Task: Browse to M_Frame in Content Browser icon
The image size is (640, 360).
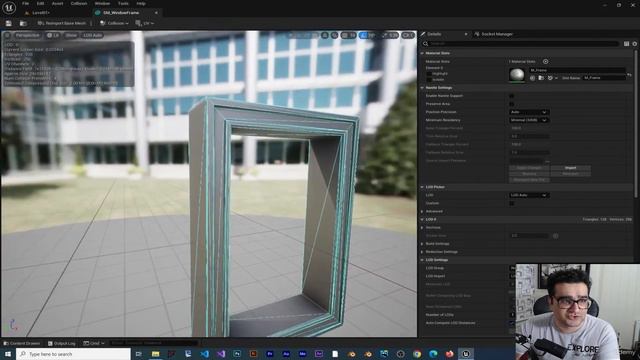Action: pos(541,78)
